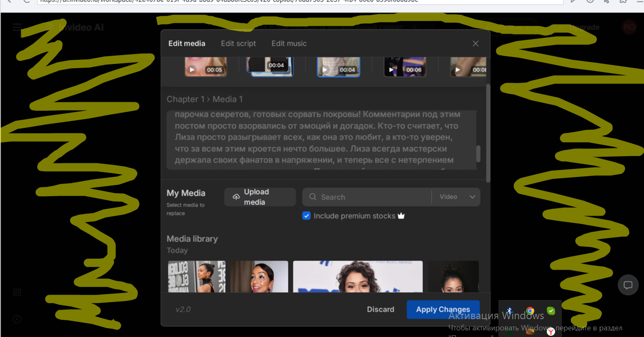Play the 00:08 clip preview
644x337 pixels.
pos(457,70)
